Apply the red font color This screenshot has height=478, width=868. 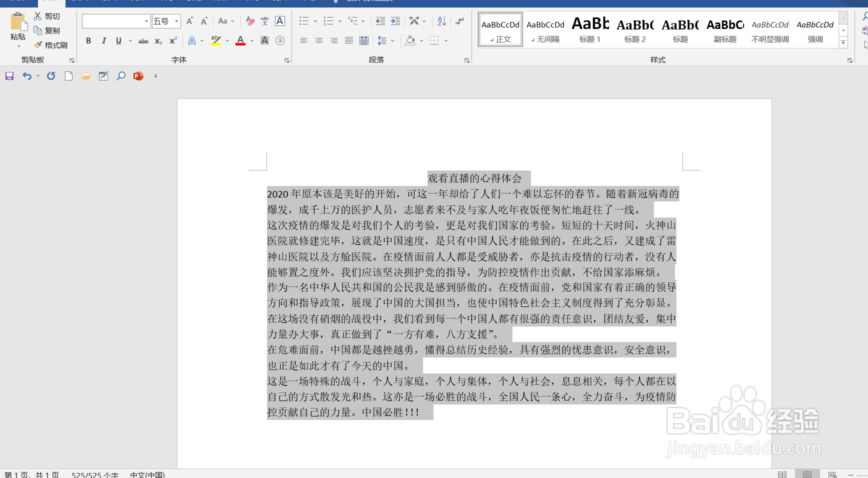point(240,40)
